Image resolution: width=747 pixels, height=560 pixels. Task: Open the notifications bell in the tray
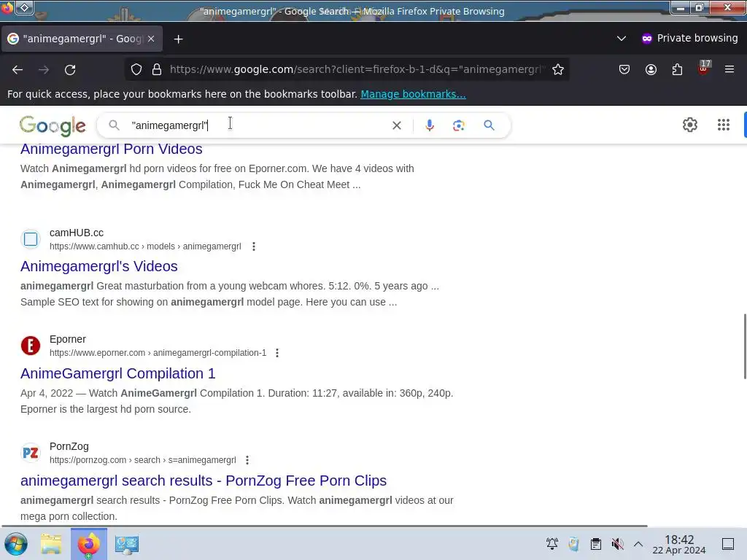click(x=551, y=544)
